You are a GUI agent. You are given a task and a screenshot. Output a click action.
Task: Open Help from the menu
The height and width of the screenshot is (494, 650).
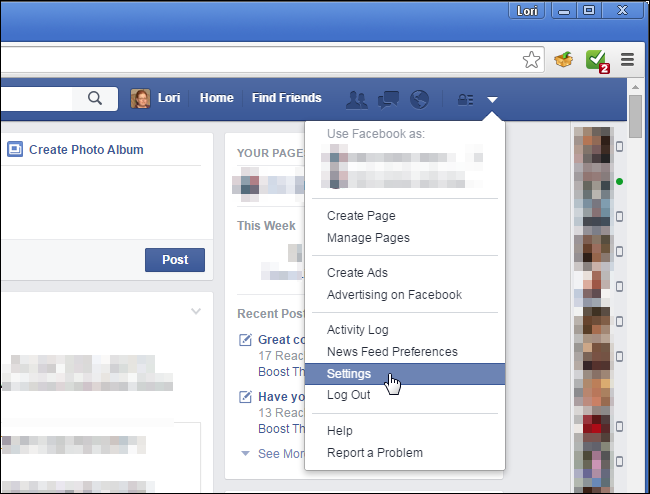tap(340, 431)
